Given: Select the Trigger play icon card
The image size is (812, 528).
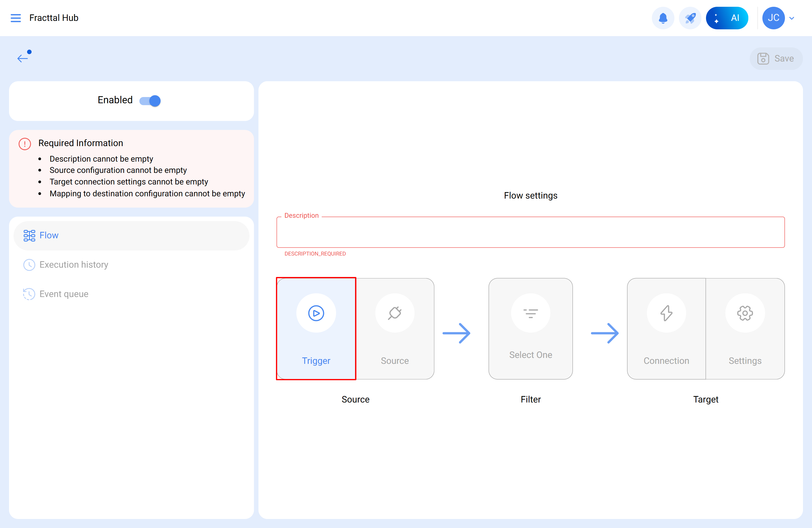Looking at the screenshot, I should 316,328.
